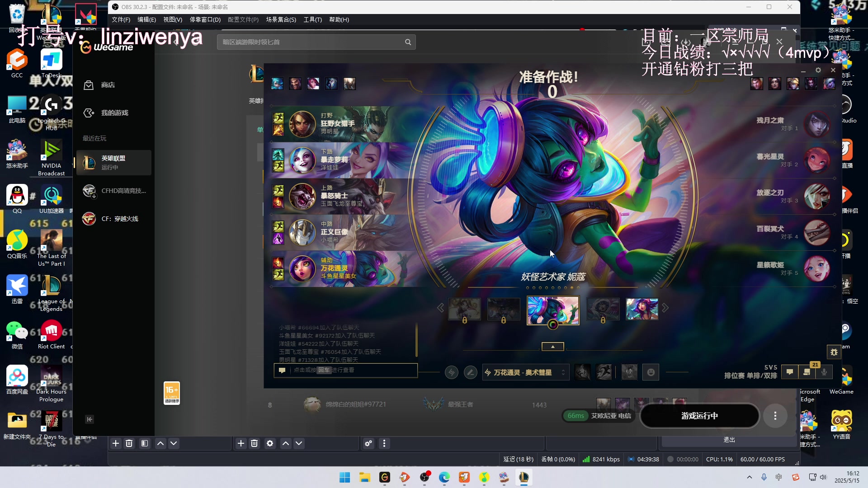Open missions icon with 21 badge
Image resolution: width=868 pixels, height=488 pixels.
[807, 372]
